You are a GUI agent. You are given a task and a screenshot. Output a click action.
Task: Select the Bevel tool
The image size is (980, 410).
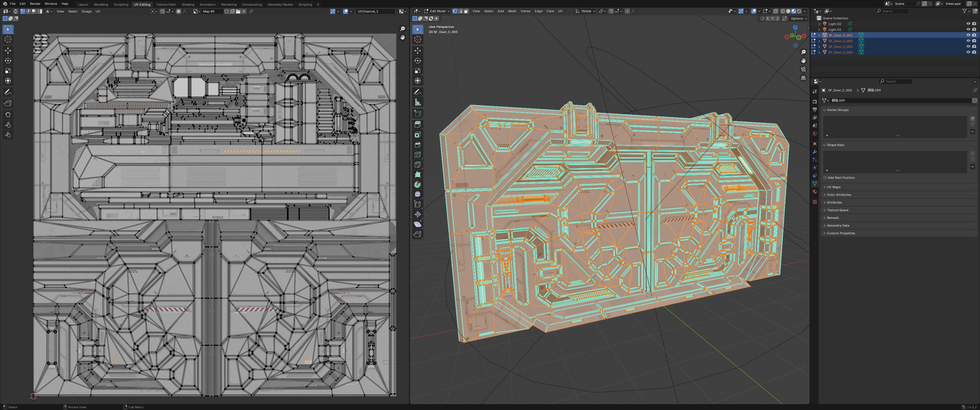[x=418, y=145]
